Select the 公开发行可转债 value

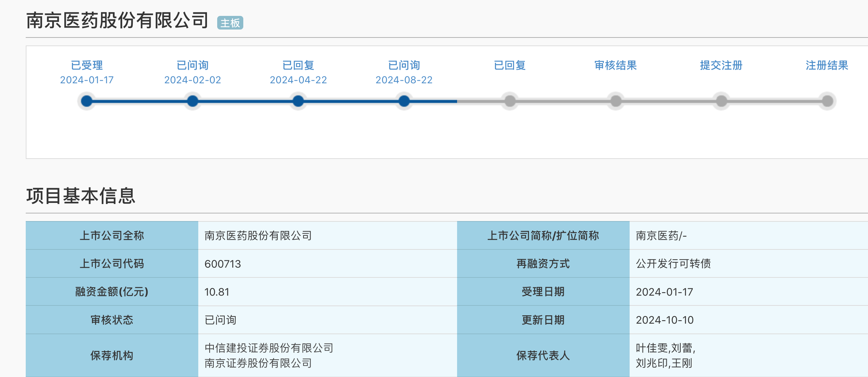tap(674, 263)
